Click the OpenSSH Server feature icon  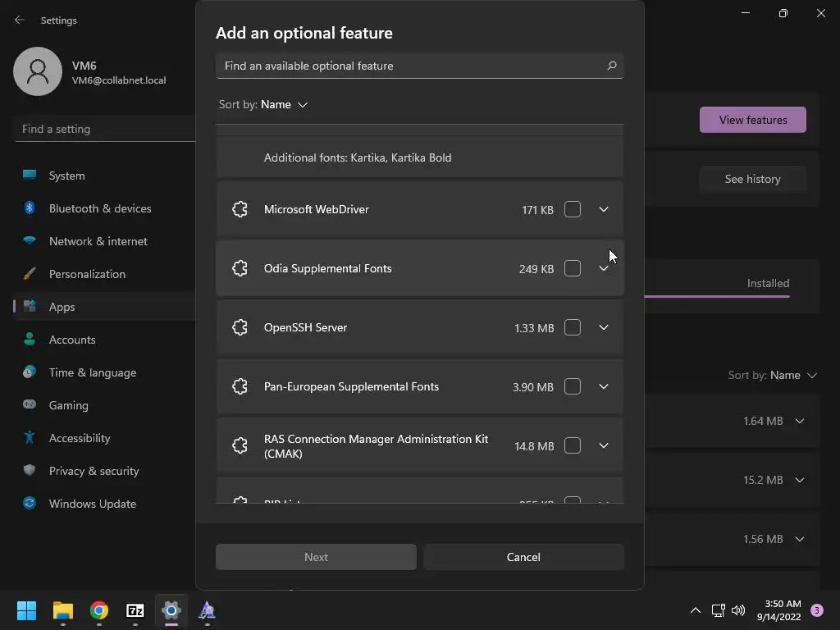240,327
